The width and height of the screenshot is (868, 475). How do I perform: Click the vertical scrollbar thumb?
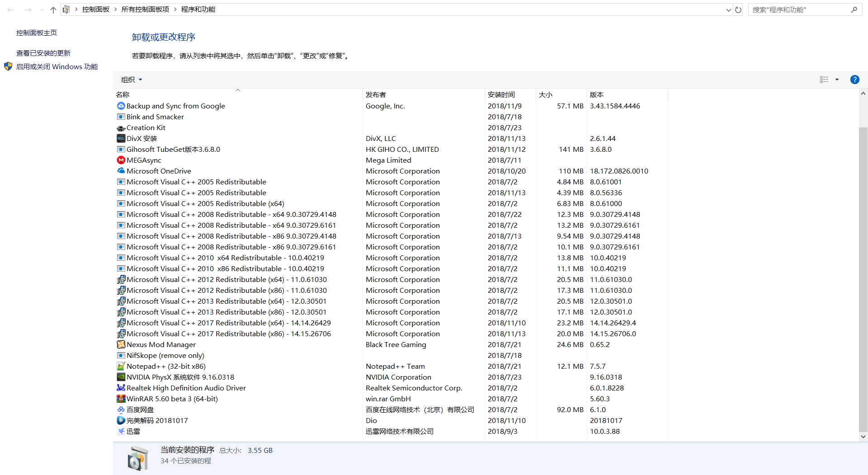pyautogui.click(x=863, y=279)
